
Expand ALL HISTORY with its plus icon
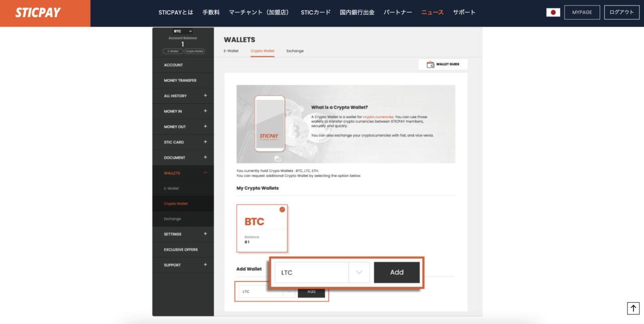point(205,96)
